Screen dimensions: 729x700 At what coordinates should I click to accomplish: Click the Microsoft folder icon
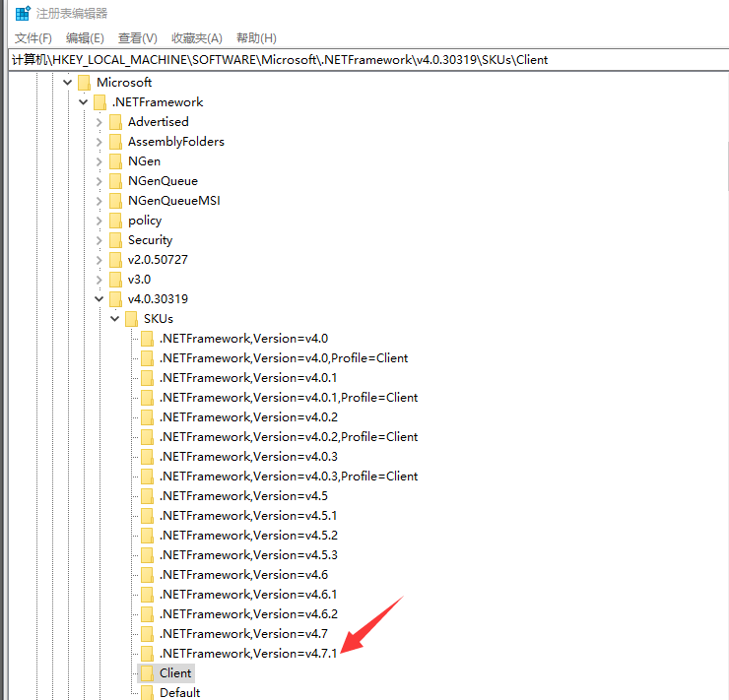click(84, 83)
